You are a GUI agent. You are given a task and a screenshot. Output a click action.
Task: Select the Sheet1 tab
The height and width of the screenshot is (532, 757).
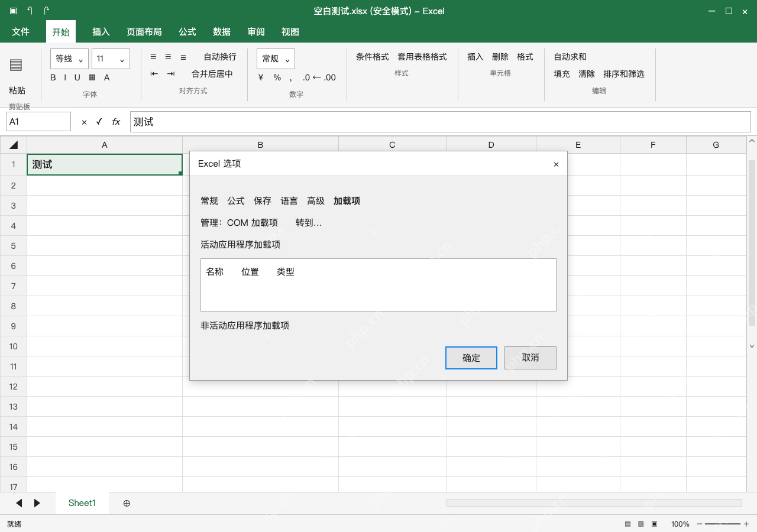click(x=82, y=503)
